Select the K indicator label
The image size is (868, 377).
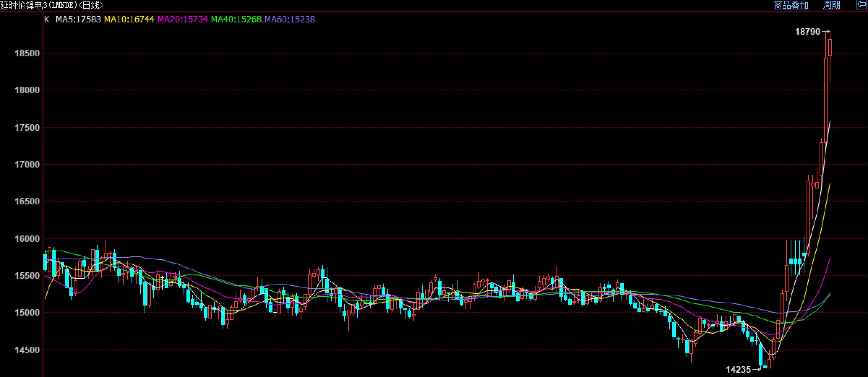click(47, 19)
